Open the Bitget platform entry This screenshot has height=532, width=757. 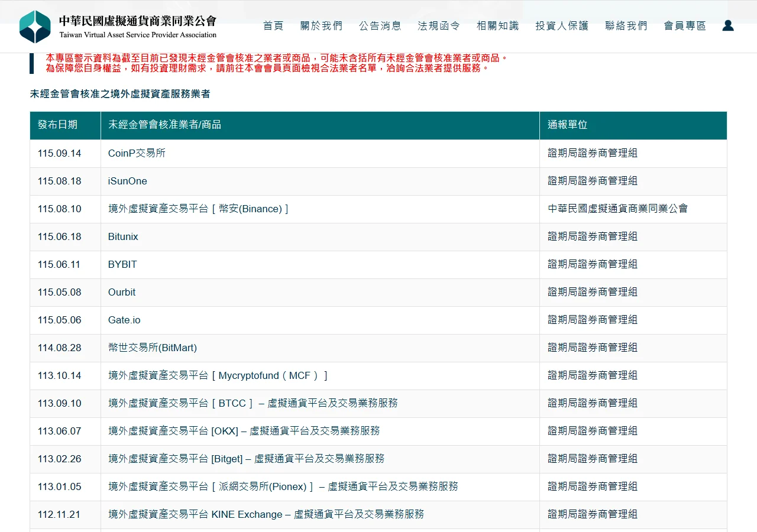pyautogui.click(x=247, y=459)
